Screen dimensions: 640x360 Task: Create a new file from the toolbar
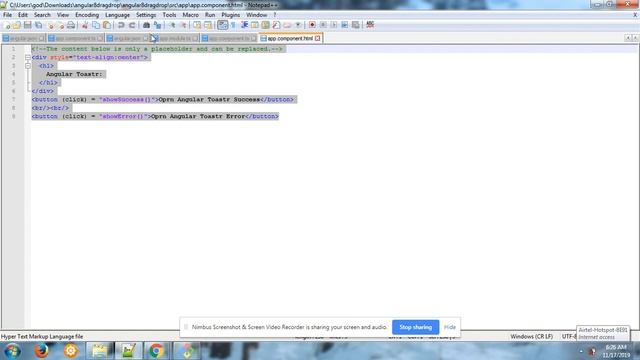click(x=7, y=25)
